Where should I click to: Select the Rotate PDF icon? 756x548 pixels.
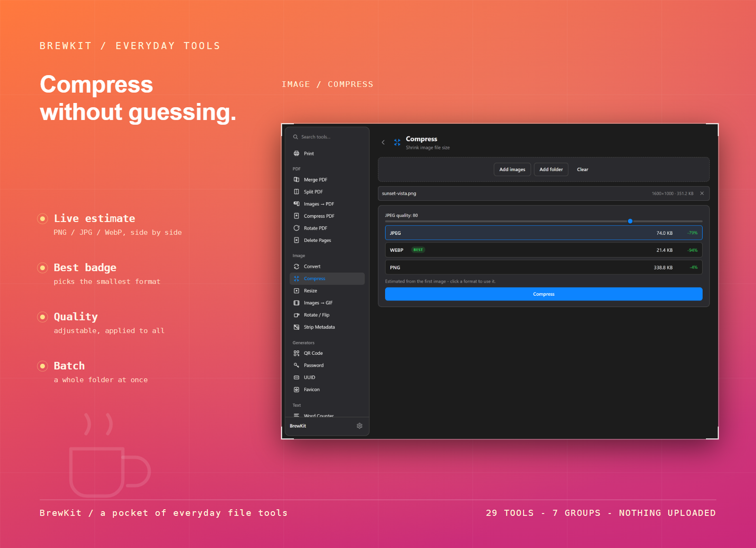pos(296,228)
